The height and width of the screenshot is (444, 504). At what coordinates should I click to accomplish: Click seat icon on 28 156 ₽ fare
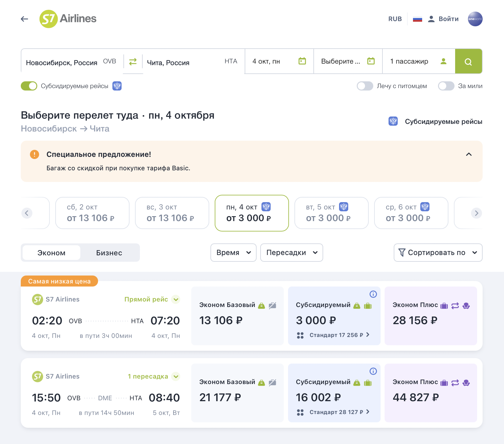(x=466, y=305)
